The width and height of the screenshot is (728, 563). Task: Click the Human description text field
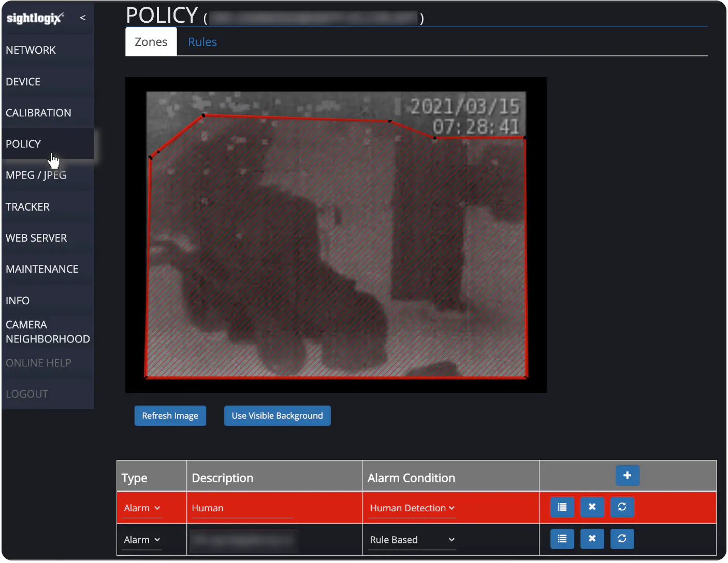point(242,508)
